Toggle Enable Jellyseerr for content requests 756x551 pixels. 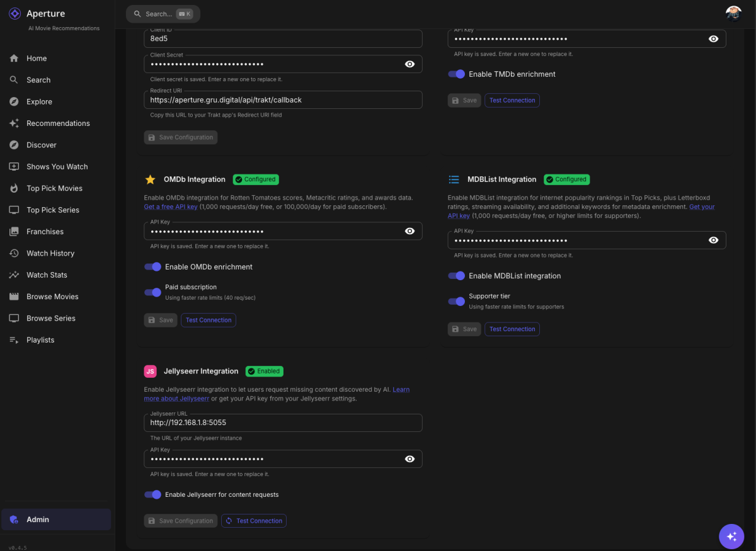153,495
